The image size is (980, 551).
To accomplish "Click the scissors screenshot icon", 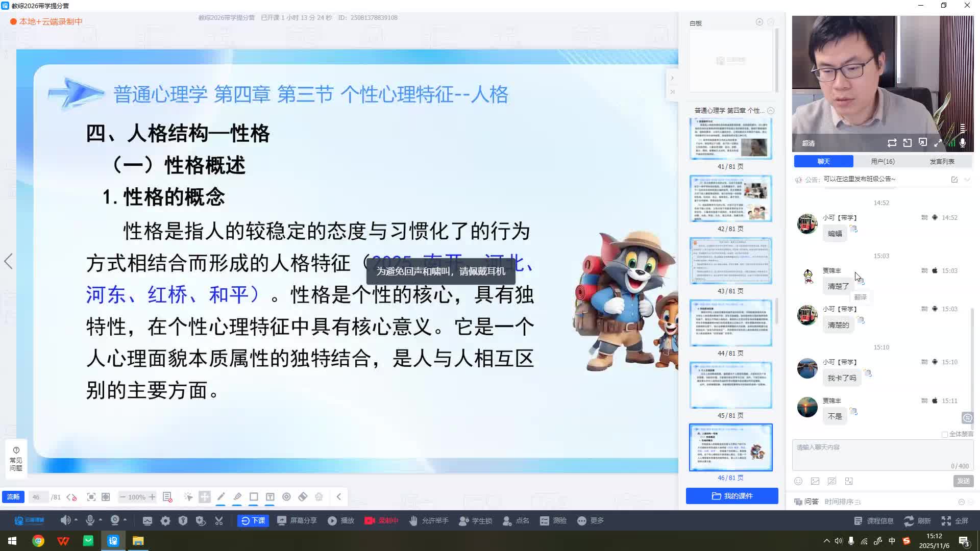I will (x=219, y=520).
